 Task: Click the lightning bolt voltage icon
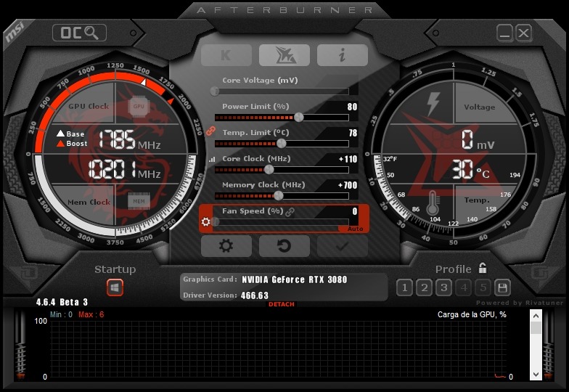pos(433,104)
